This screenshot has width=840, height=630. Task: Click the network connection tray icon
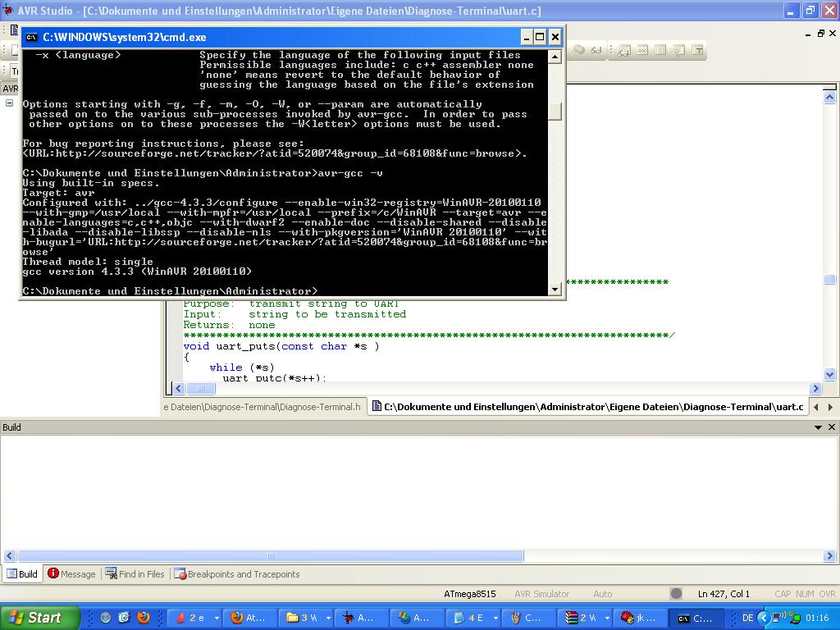pos(778,617)
